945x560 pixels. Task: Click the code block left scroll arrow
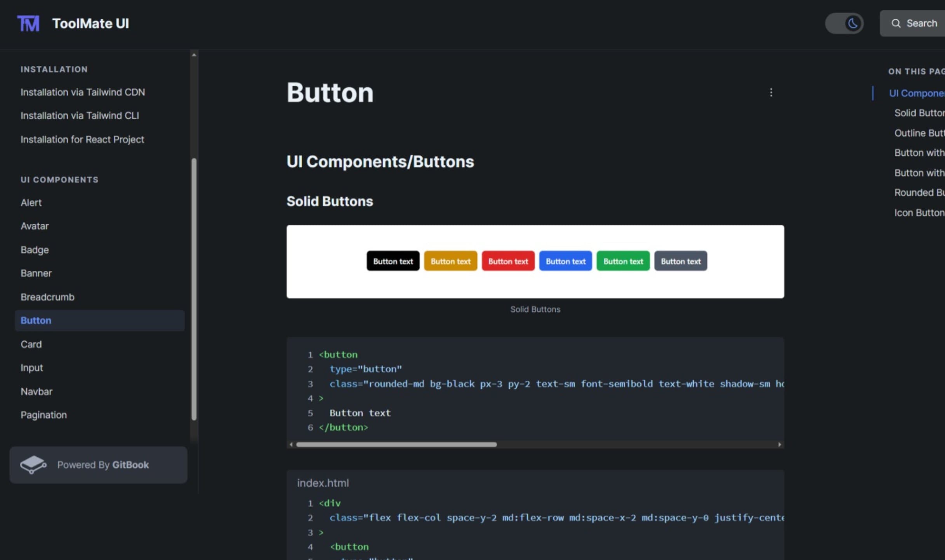291,444
